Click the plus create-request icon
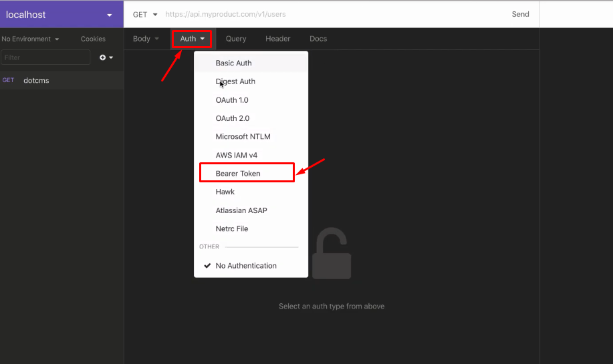The height and width of the screenshot is (364, 613). pyautogui.click(x=106, y=57)
